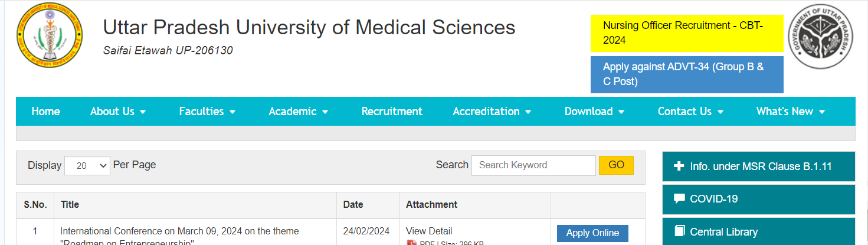Screen dimensions: 868x245
Task: Open the Accreditation menu
Action: pos(492,111)
